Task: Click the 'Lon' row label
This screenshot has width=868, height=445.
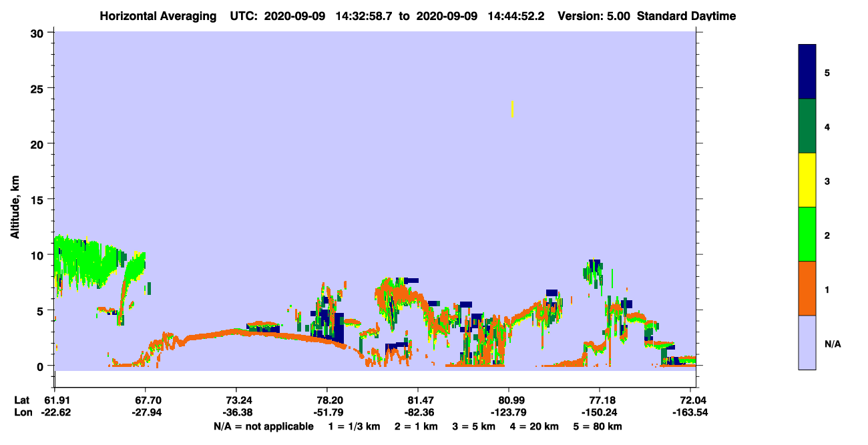Action: [22, 412]
